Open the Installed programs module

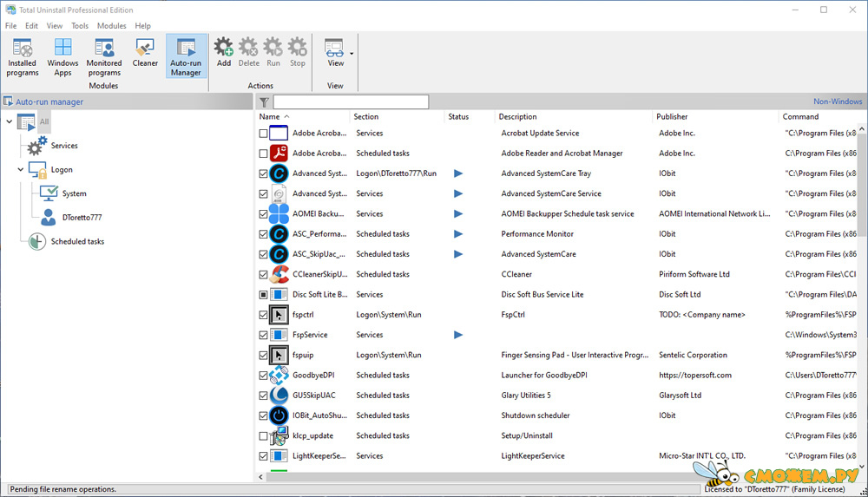click(23, 57)
